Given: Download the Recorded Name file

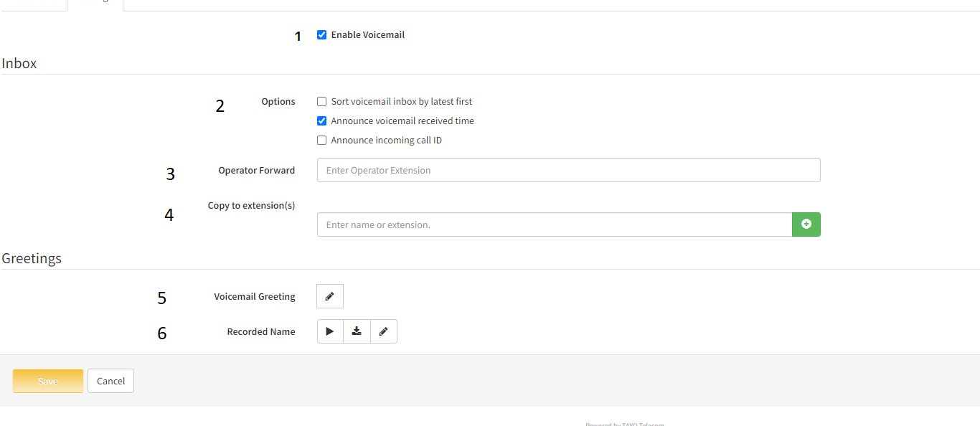Looking at the screenshot, I should tap(357, 331).
